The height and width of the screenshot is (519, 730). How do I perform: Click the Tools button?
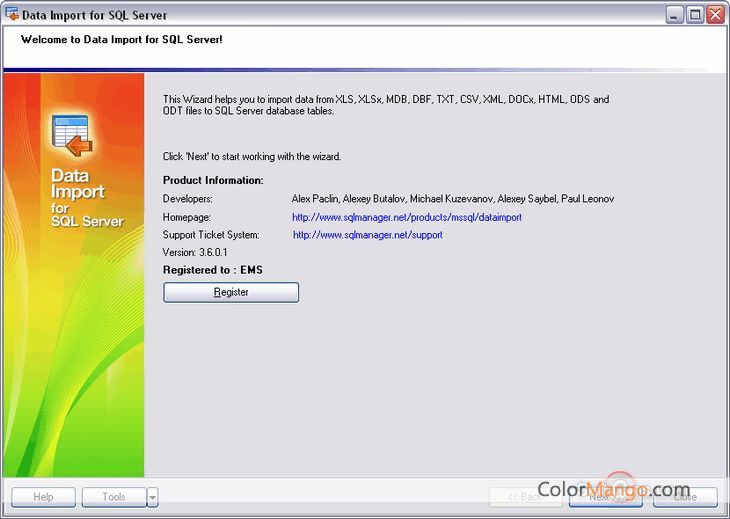[x=114, y=497]
